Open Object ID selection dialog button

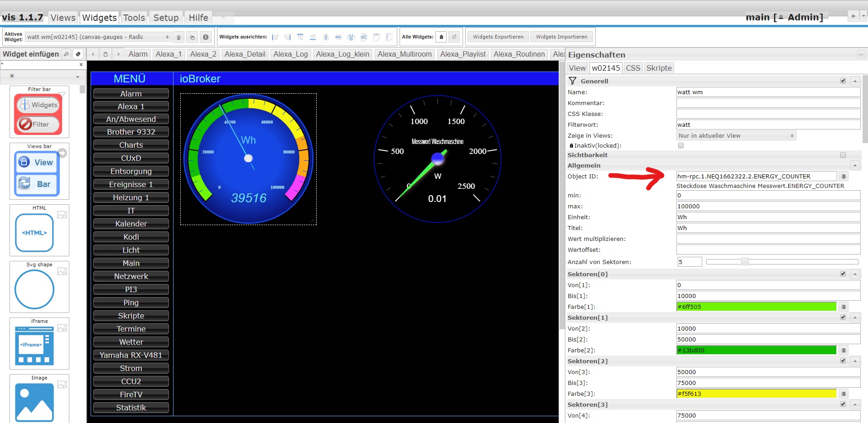[x=844, y=177]
